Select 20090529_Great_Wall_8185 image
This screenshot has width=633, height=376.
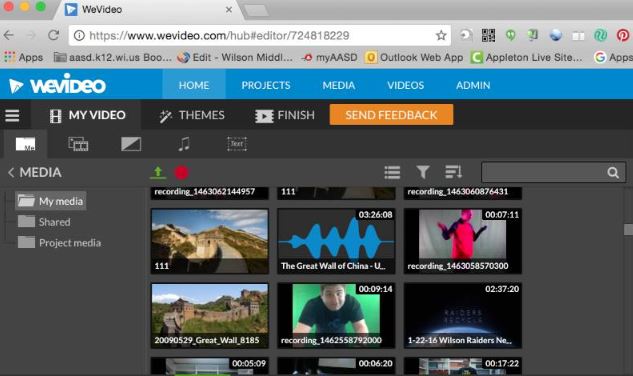210,315
